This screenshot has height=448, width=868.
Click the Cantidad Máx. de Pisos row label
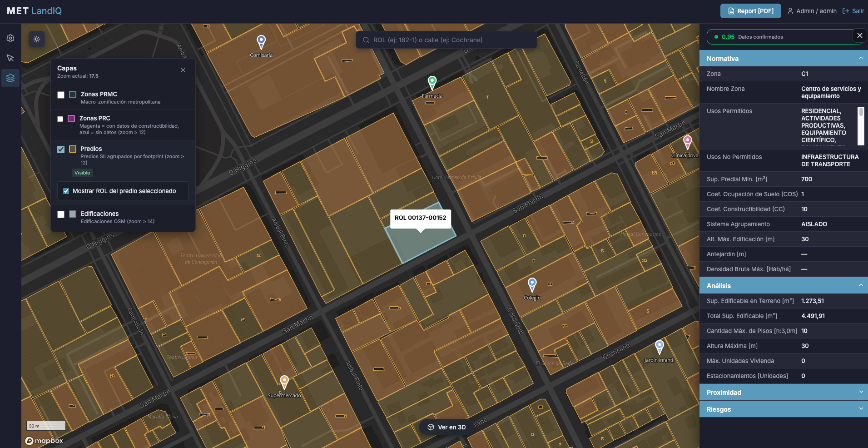tap(752, 331)
